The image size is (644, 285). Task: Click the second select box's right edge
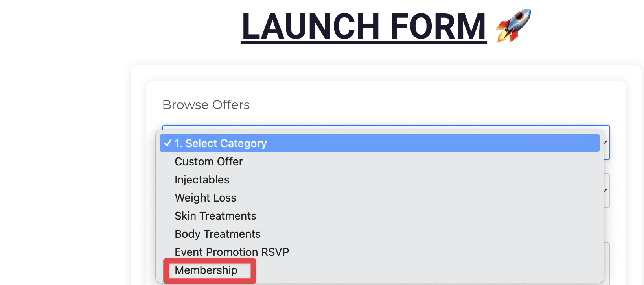click(x=607, y=191)
